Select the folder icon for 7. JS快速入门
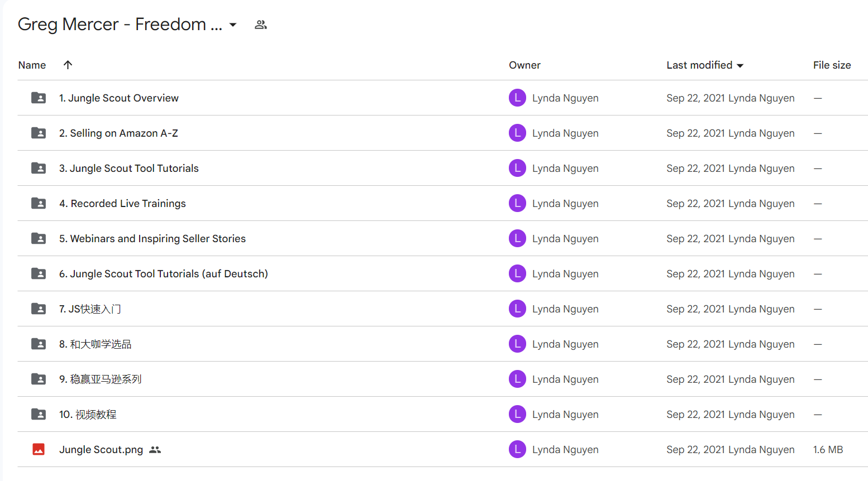This screenshot has width=868, height=481. 39,309
